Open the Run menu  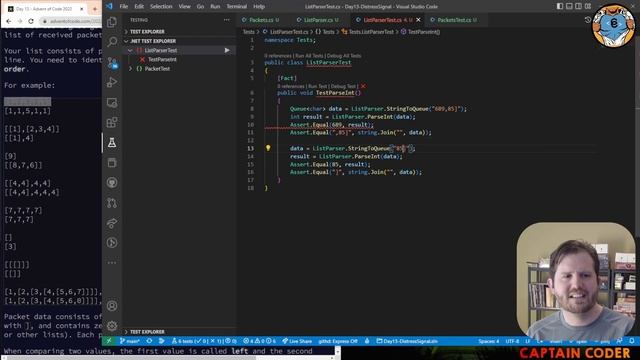tap(215, 6)
